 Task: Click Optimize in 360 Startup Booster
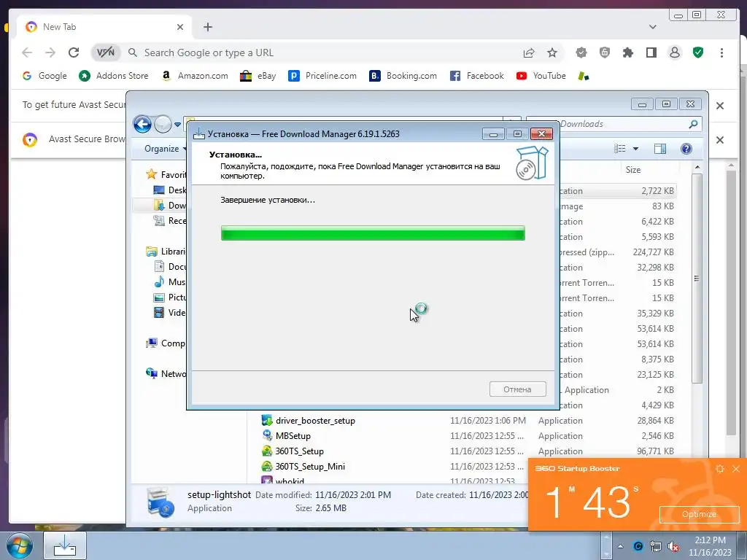pyautogui.click(x=698, y=514)
